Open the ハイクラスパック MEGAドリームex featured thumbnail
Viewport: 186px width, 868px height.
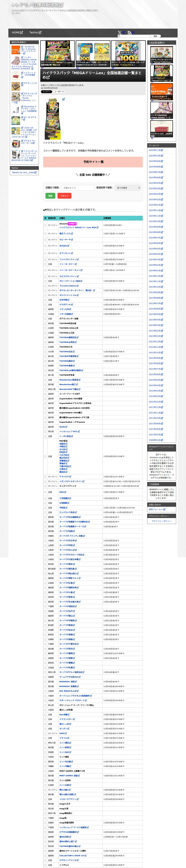point(57,54)
